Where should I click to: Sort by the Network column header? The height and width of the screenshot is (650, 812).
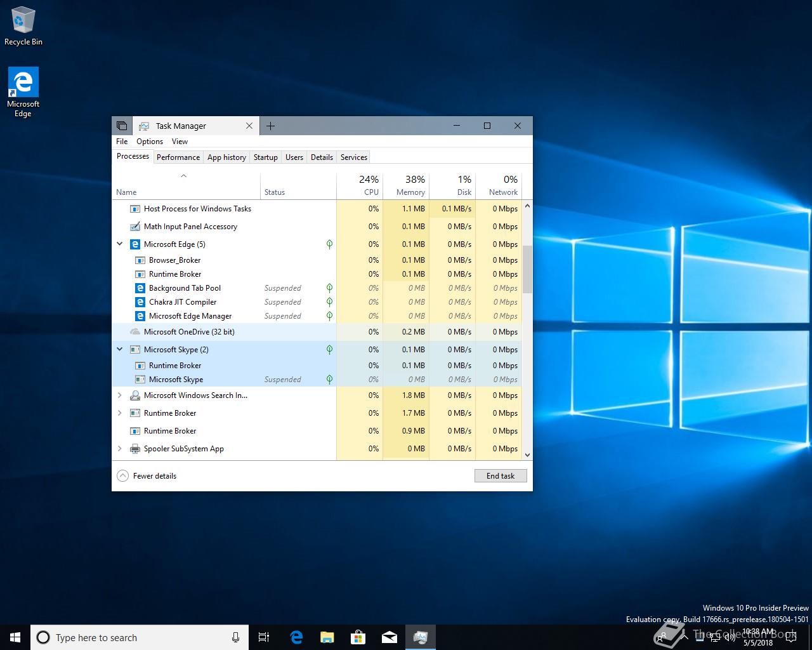[499, 185]
